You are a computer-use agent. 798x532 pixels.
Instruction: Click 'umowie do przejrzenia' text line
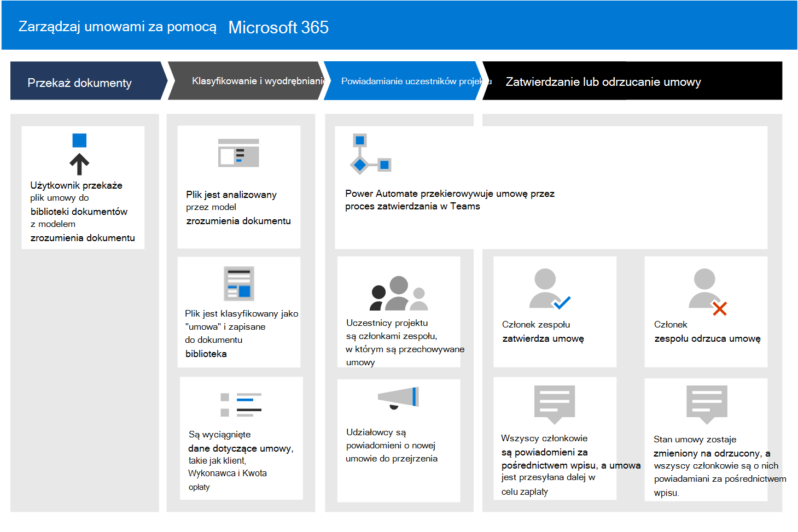pyautogui.click(x=392, y=459)
